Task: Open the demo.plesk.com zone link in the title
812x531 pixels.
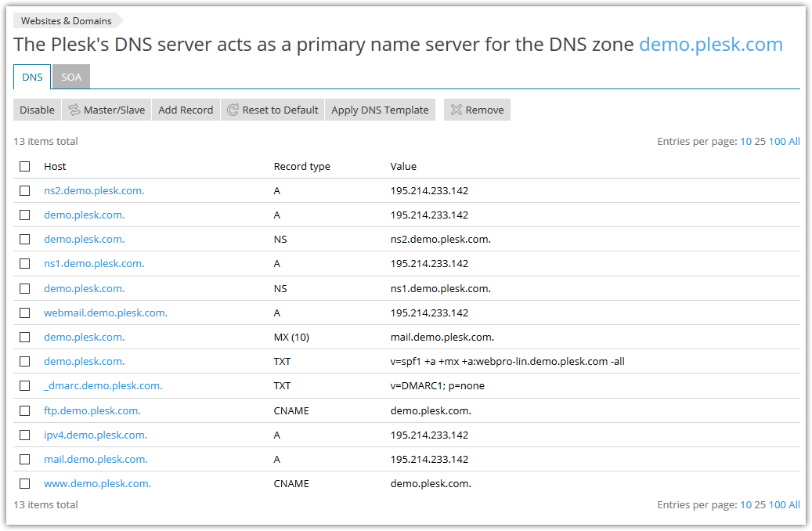Action: click(711, 45)
